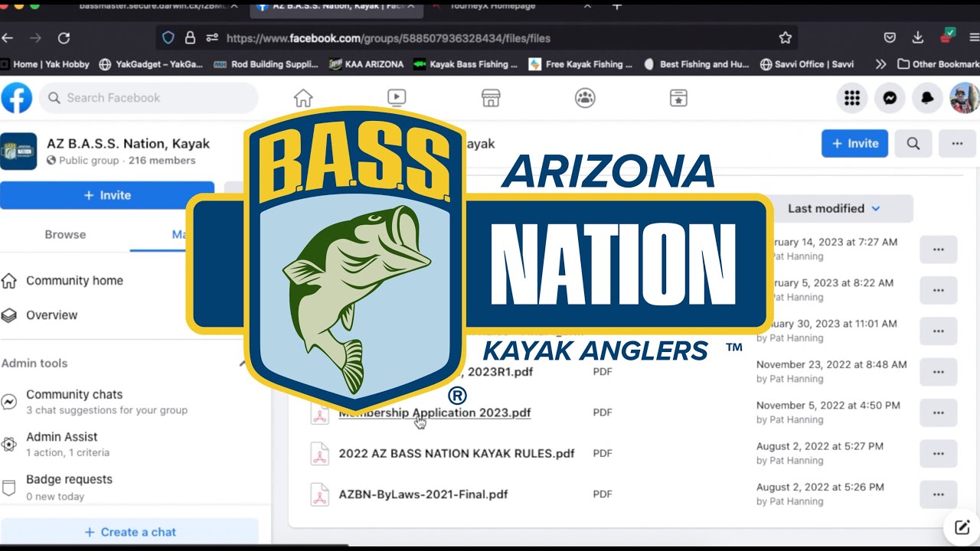Open Badge requests admin tool
The width and height of the screenshot is (980, 551).
click(69, 487)
